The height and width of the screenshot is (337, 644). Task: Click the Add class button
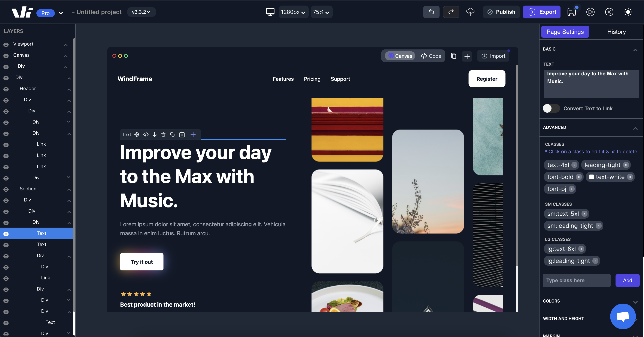click(627, 280)
